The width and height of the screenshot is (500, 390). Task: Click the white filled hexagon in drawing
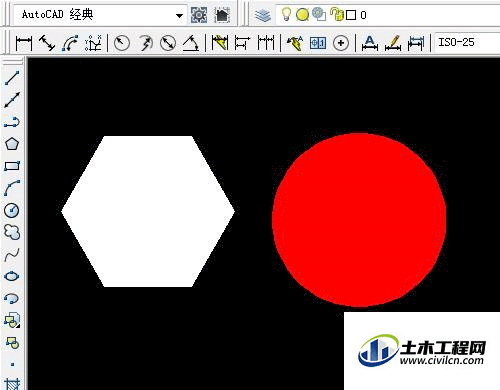(x=148, y=211)
